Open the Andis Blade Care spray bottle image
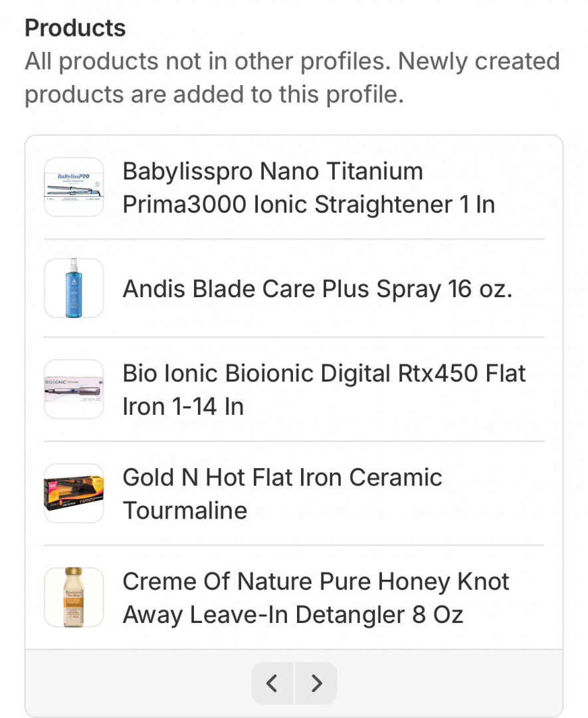 (x=74, y=289)
